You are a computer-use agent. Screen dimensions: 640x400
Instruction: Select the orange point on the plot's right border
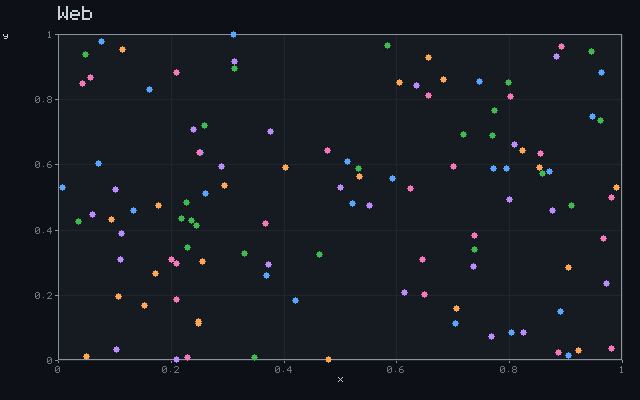pyautogui.click(x=616, y=188)
